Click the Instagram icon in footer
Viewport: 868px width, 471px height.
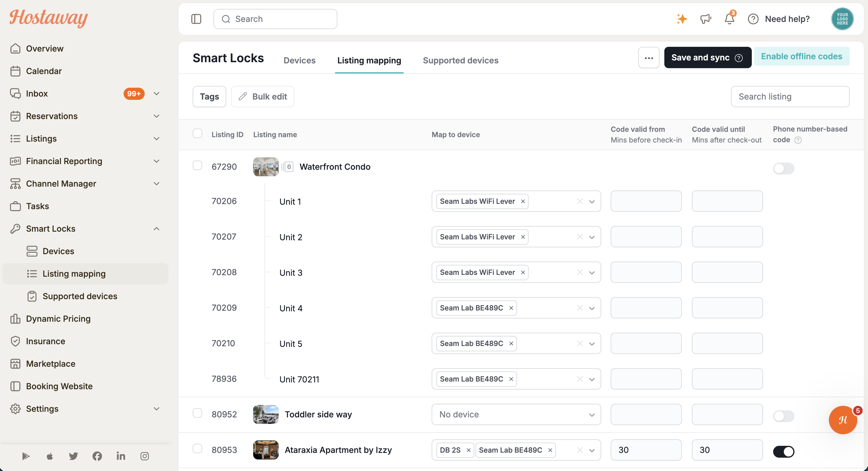[145, 456]
